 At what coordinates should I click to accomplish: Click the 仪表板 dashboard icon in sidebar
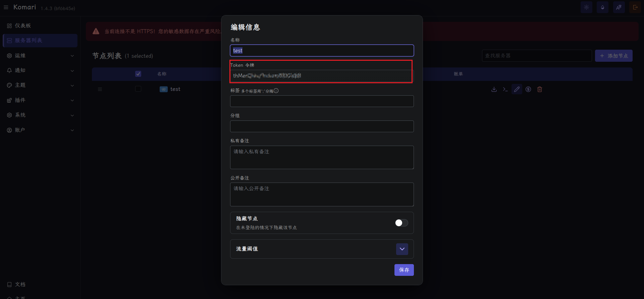[9, 26]
